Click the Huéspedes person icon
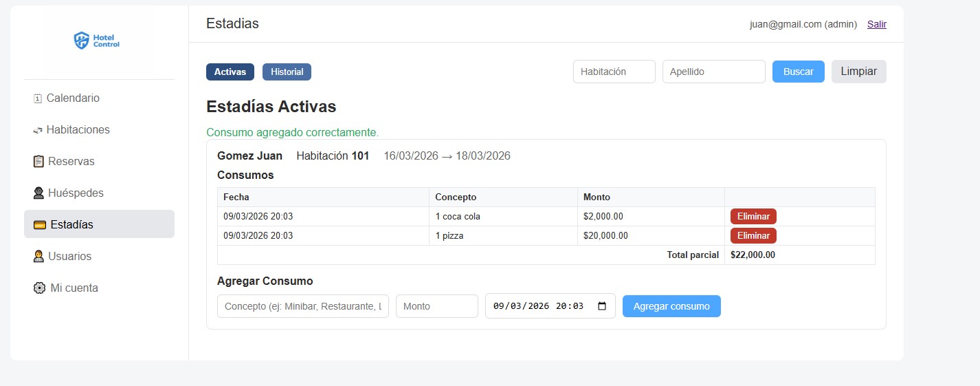 tap(38, 193)
